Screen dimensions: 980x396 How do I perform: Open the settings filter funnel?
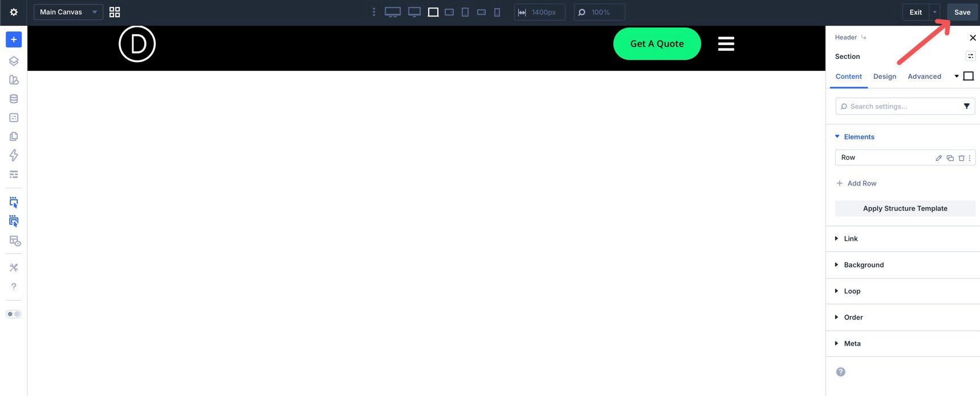point(966,106)
